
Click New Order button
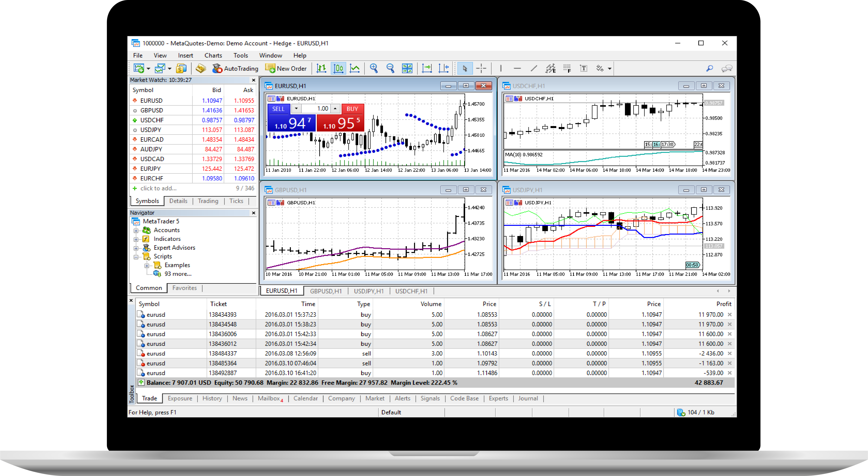pos(286,68)
